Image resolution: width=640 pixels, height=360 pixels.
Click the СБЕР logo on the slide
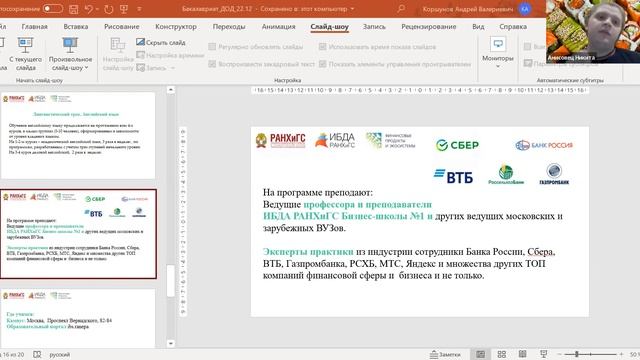pos(457,145)
